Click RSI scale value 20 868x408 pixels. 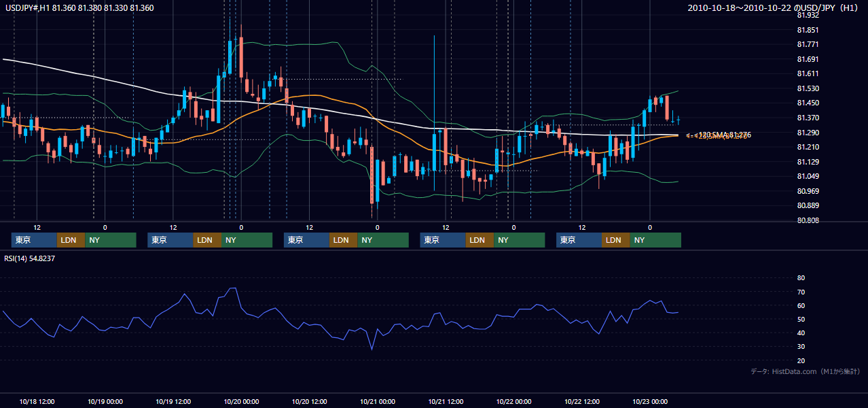point(801,360)
